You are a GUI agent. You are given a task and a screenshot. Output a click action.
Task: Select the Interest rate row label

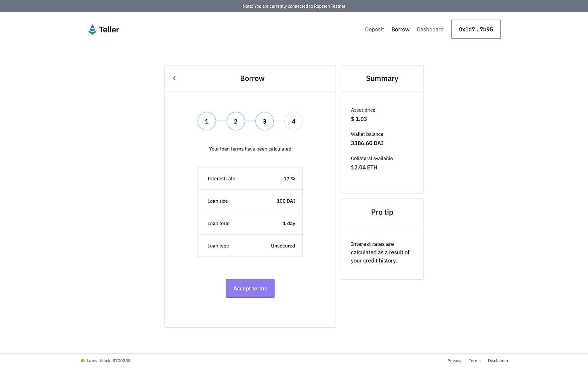(x=221, y=179)
